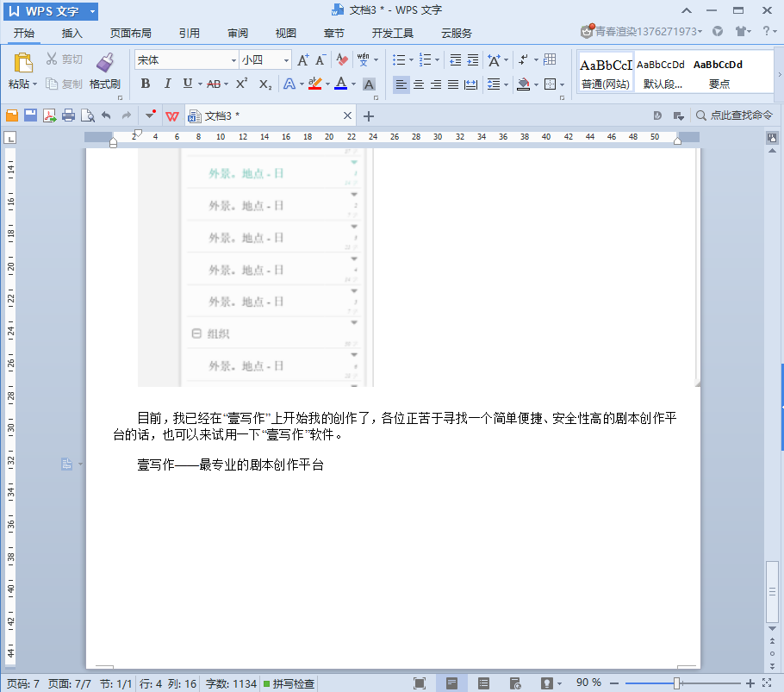Open the 引用 tab
784x692 pixels.
[x=189, y=33]
